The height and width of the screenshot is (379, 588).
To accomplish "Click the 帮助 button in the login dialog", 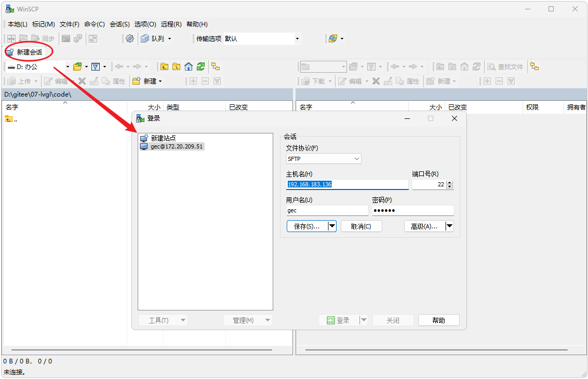I will click(x=438, y=320).
